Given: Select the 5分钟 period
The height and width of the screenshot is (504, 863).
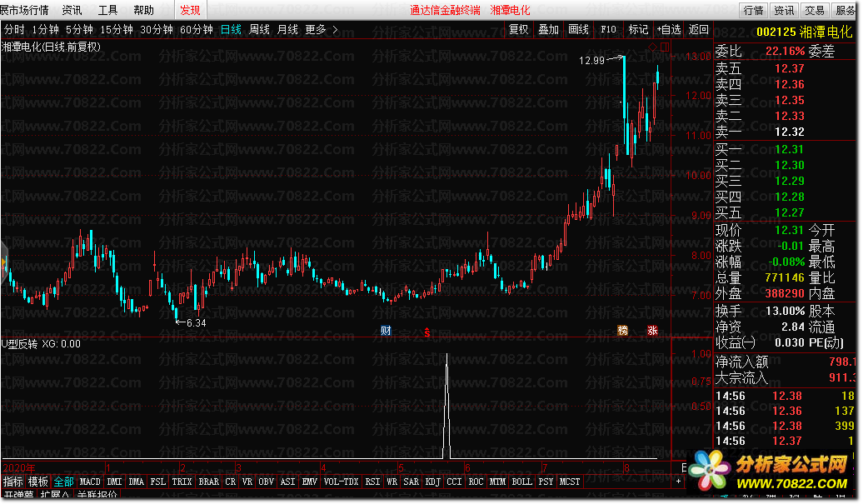Looking at the screenshot, I should point(80,30).
